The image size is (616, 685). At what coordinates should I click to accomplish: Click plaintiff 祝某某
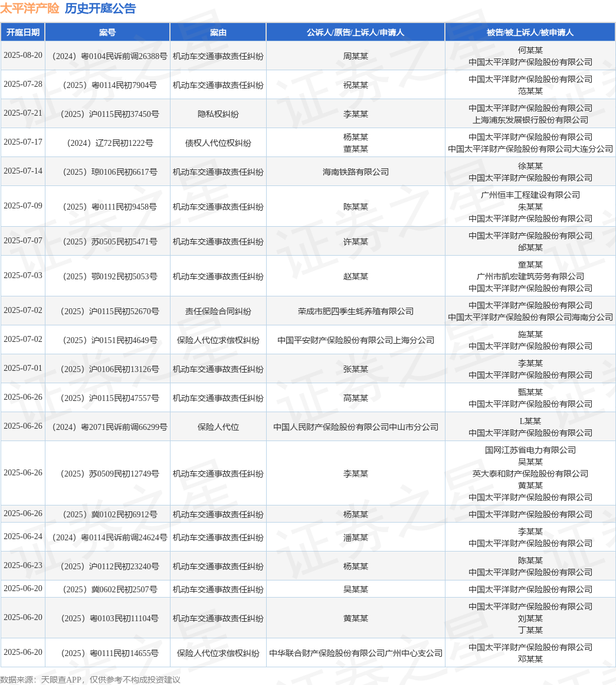[x=355, y=85]
